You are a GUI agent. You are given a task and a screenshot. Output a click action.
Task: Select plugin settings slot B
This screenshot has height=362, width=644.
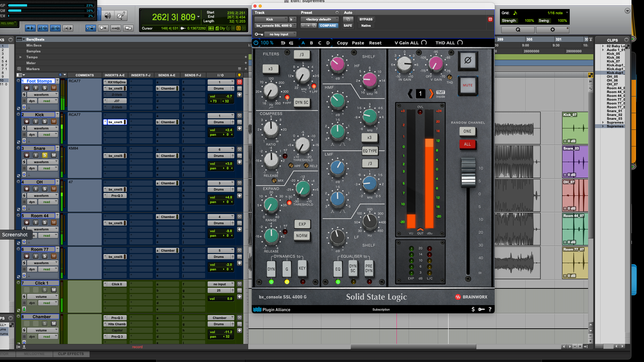[x=311, y=43]
